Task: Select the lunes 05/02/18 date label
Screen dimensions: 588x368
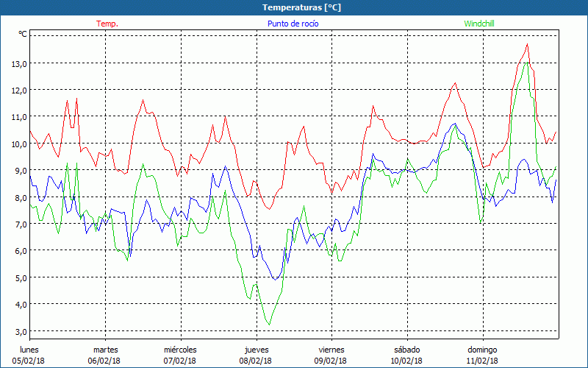Action: pyautogui.click(x=29, y=355)
